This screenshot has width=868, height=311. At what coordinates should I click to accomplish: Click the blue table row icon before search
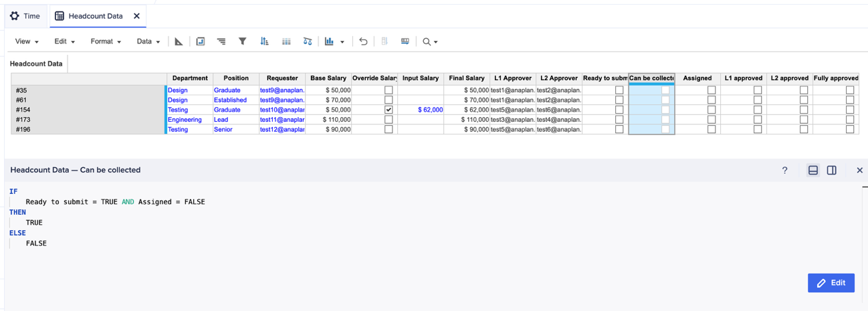405,41
